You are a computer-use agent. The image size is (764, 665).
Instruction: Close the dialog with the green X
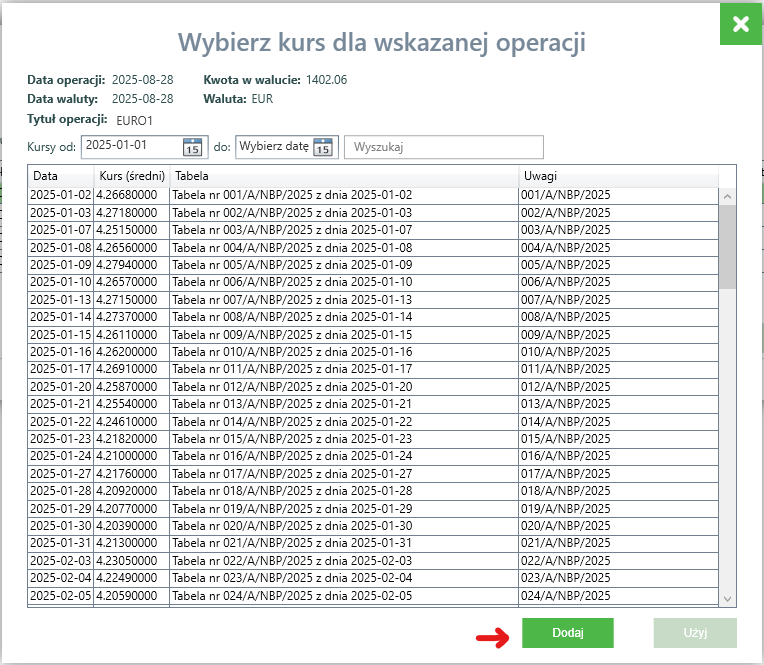tap(741, 23)
